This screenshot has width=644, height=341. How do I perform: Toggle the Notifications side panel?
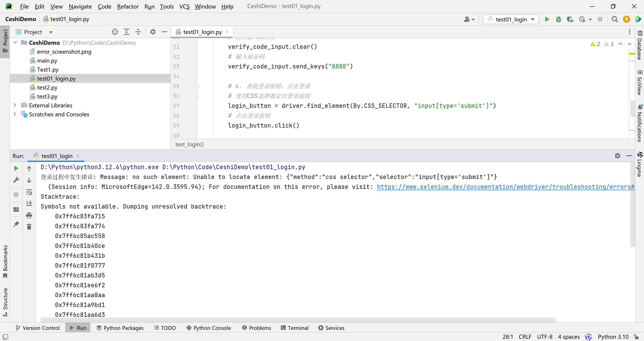point(640,123)
